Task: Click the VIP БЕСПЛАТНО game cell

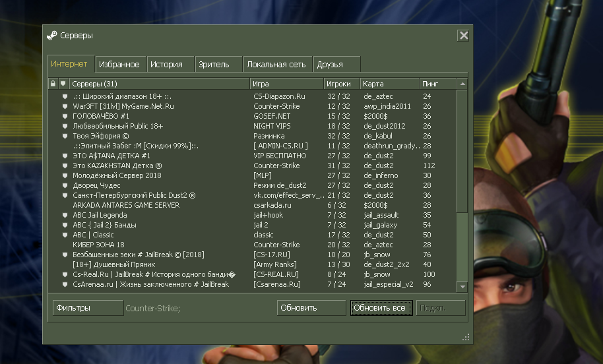Action: coord(280,156)
